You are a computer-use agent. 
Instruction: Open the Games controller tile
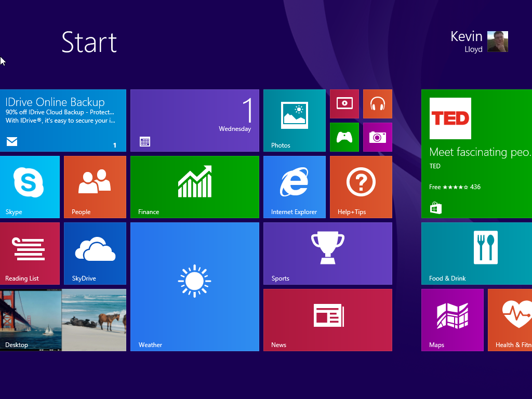[344, 137]
